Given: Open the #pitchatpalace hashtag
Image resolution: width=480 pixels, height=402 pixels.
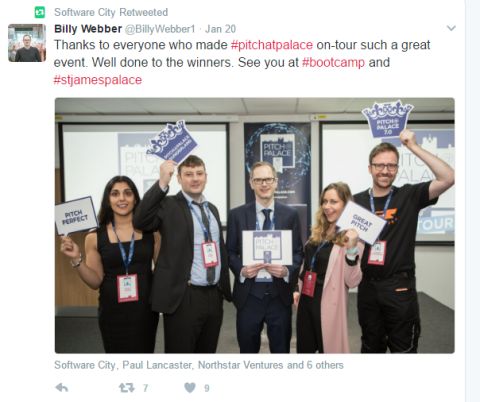Looking at the screenshot, I should 272,45.
